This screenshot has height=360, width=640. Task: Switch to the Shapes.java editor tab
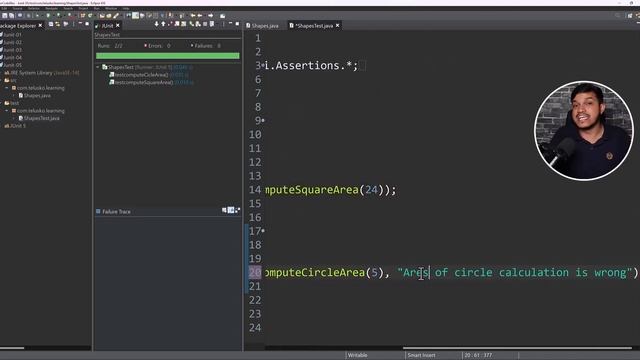click(262, 26)
